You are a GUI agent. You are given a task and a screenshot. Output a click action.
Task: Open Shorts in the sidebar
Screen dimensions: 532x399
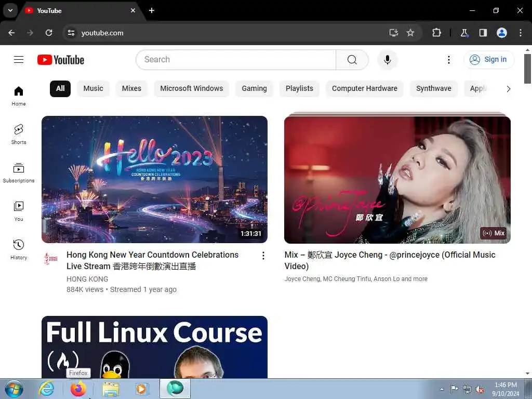tap(19, 135)
